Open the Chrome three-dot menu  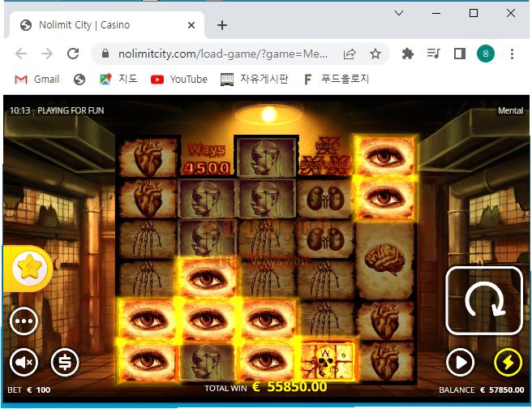(x=512, y=54)
